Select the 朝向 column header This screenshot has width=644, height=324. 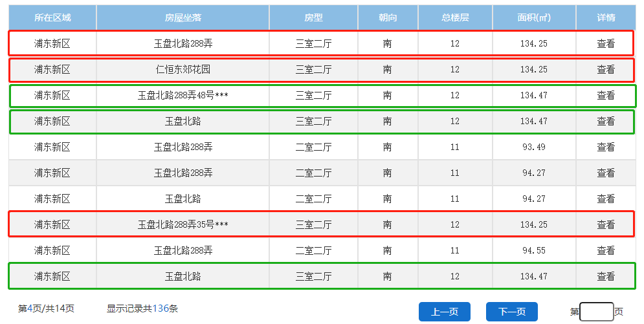[x=388, y=17]
